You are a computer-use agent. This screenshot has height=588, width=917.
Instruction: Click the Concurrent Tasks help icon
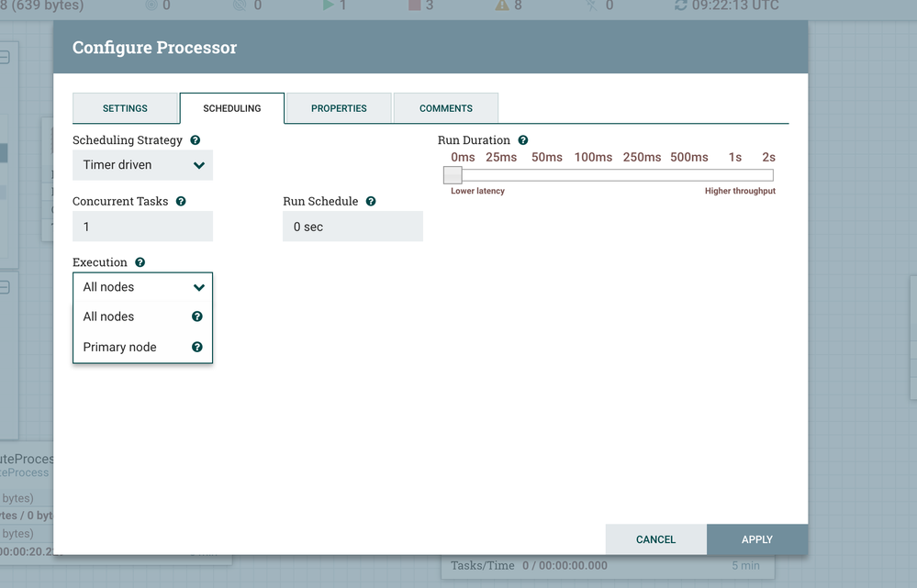[182, 200]
